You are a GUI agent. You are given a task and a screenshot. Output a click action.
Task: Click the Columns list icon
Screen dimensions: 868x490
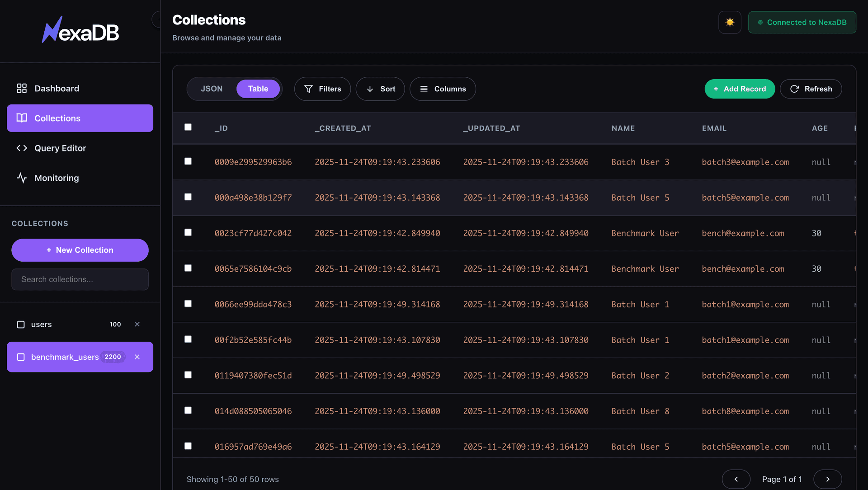point(423,89)
